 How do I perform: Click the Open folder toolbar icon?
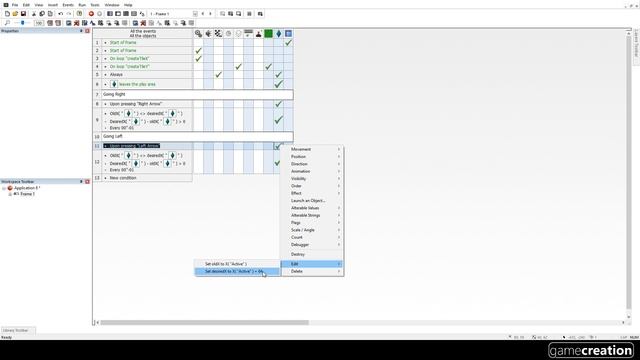tap(16, 14)
